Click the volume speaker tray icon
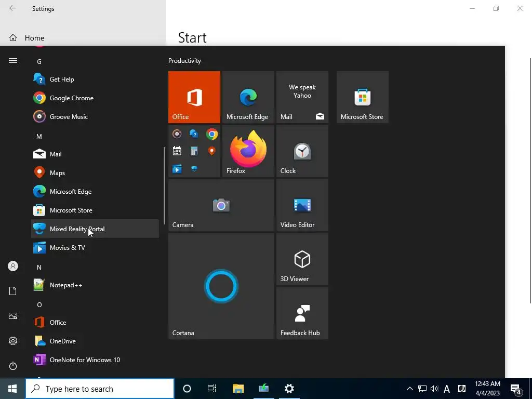Viewport: 532px width, 399px height. pos(434,389)
